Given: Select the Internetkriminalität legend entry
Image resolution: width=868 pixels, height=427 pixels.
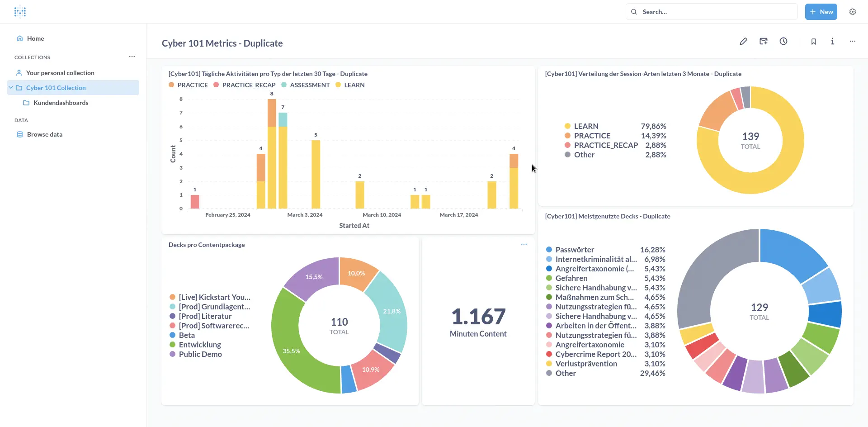Looking at the screenshot, I should 606,259.
